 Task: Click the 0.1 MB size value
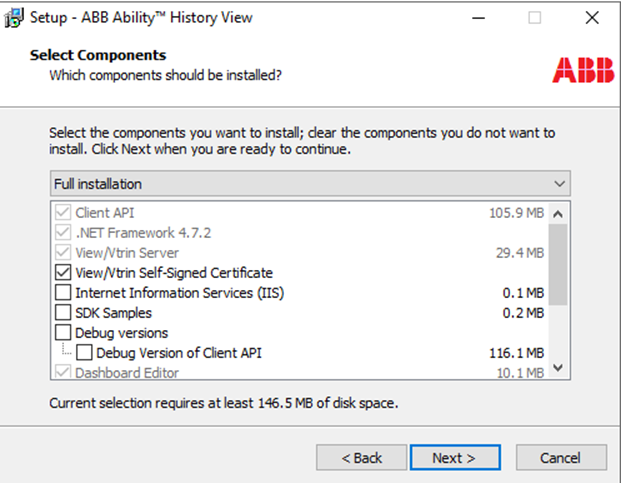click(x=523, y=293)
